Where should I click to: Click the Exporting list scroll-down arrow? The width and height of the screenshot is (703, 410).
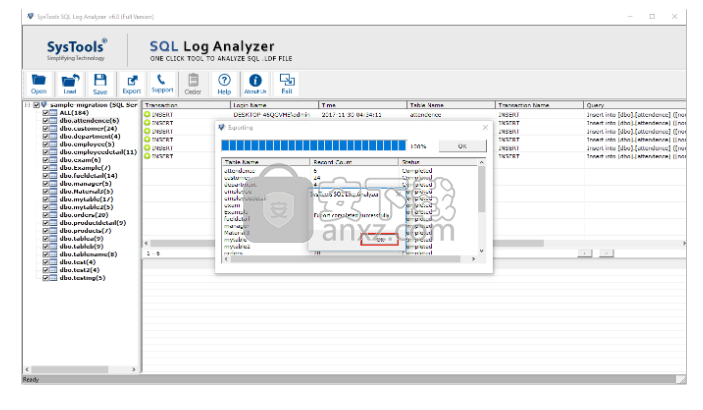(x=482, y=251)
